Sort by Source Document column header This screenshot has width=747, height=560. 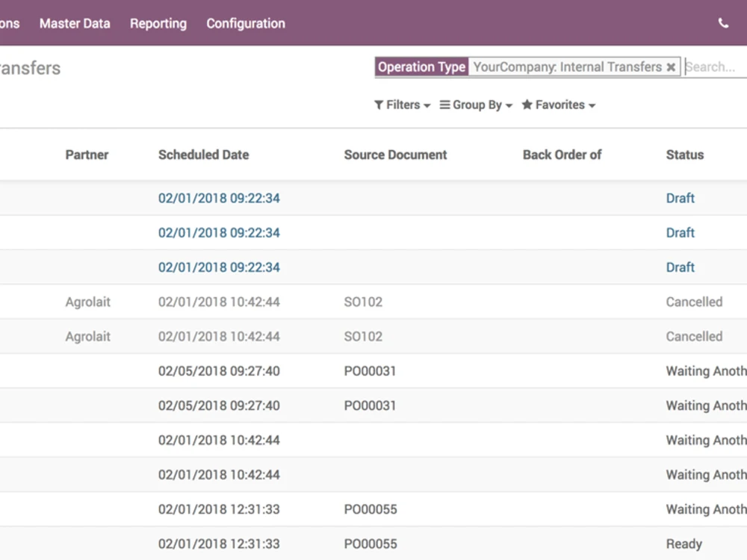tap(395, 155)
